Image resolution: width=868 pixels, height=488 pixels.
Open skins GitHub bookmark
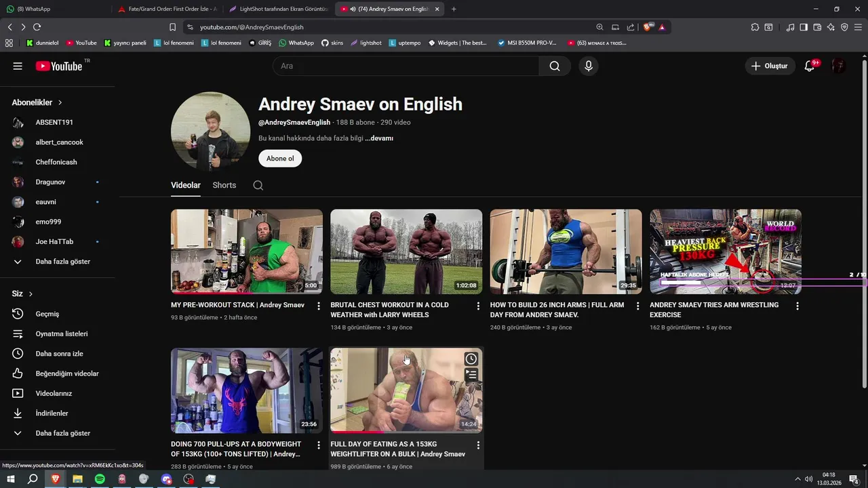point(332,43)
